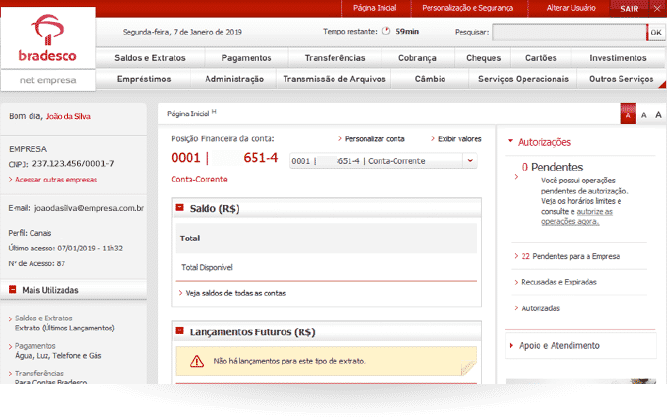
Task: Click the timer clock icon
Action: point(386,31)
